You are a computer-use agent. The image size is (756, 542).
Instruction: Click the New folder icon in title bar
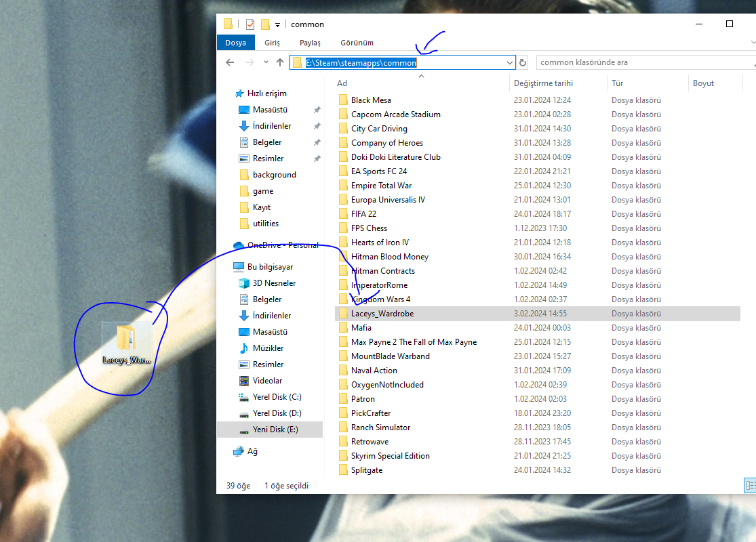point(265,24)
